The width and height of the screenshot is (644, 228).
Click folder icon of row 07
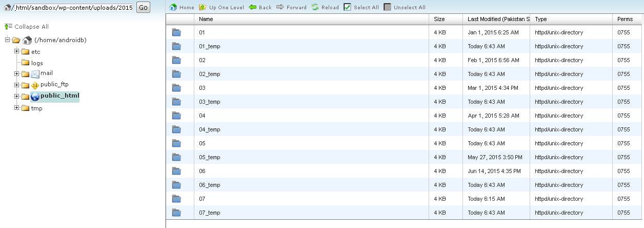pyautogui.click(x=176, y=199)
